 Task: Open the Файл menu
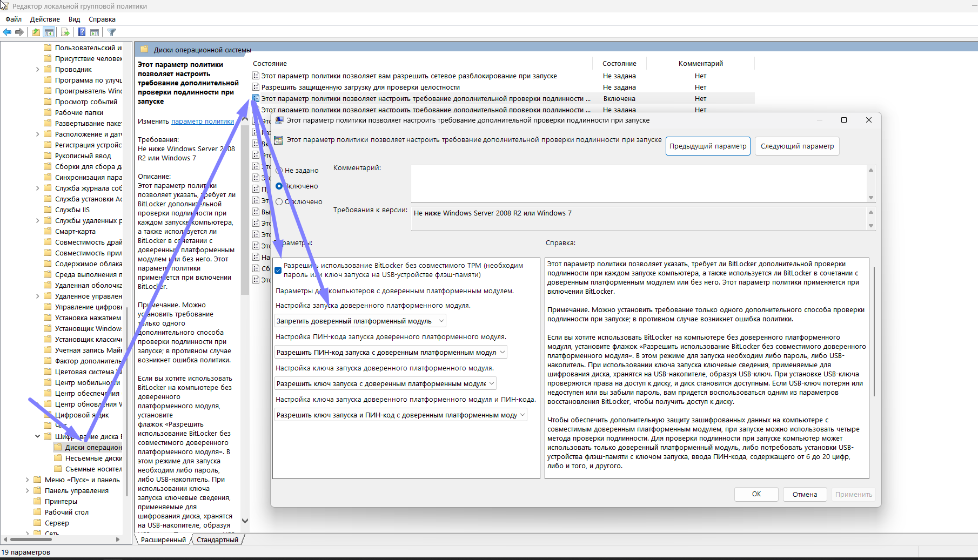pos(14,19)
